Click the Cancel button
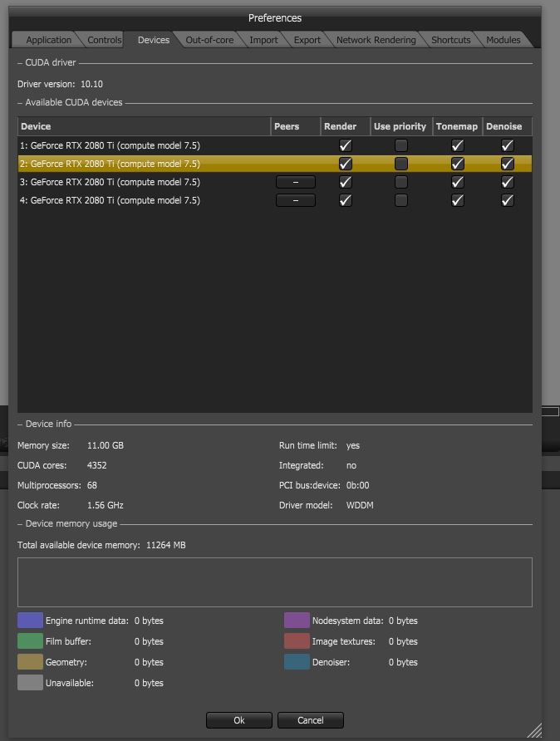 coord(311,720)
